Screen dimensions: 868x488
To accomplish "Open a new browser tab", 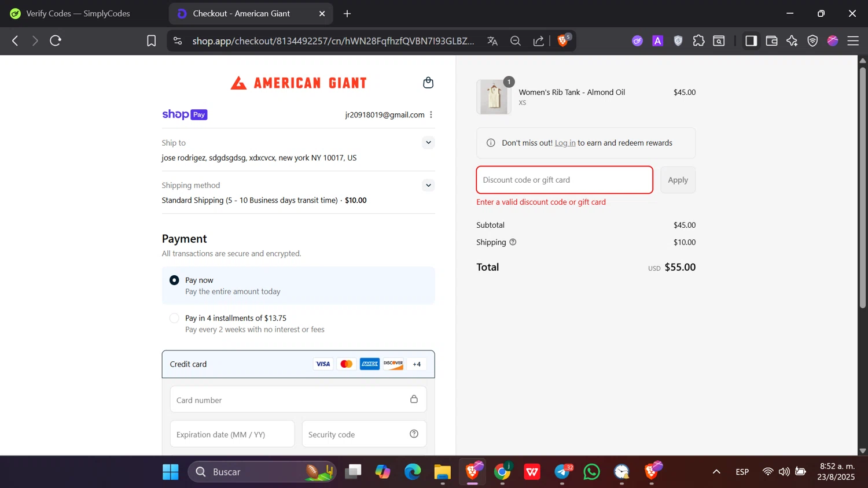I will tap(347, 13).
